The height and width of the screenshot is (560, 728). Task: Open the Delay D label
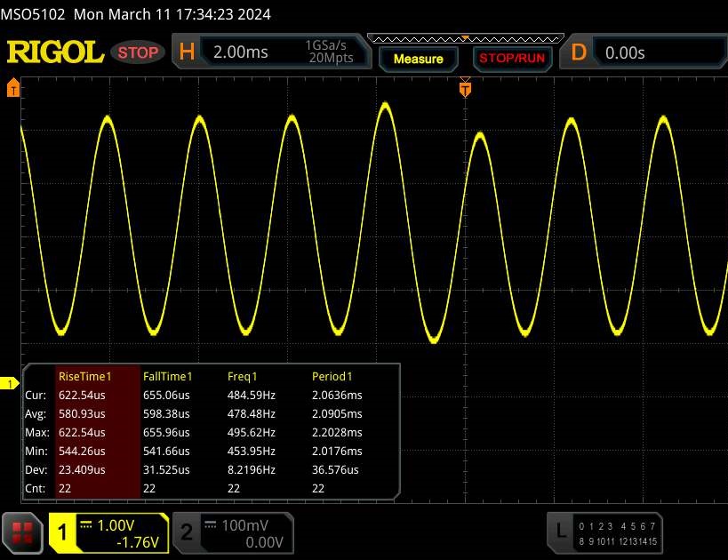(579, 52)
